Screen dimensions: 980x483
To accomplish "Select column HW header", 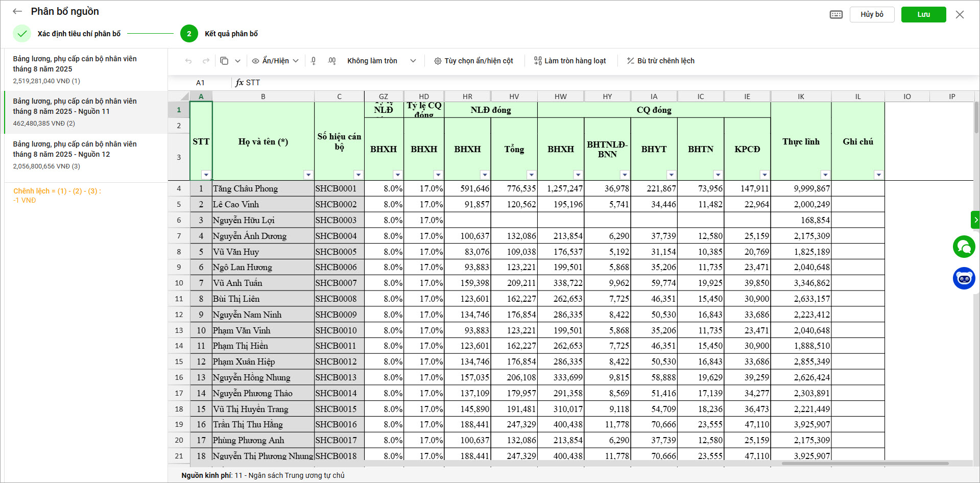I will (560, 96).
